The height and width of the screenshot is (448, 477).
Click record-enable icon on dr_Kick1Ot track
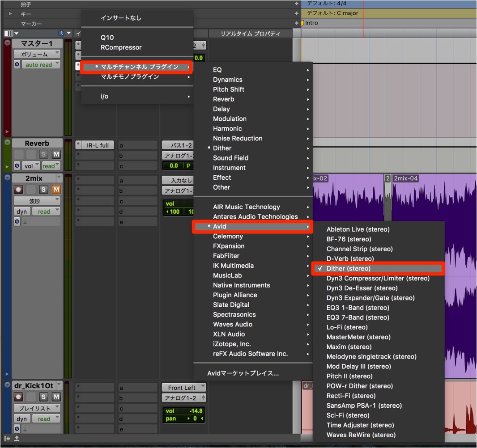pyautogui.click(x=18, y=397)
